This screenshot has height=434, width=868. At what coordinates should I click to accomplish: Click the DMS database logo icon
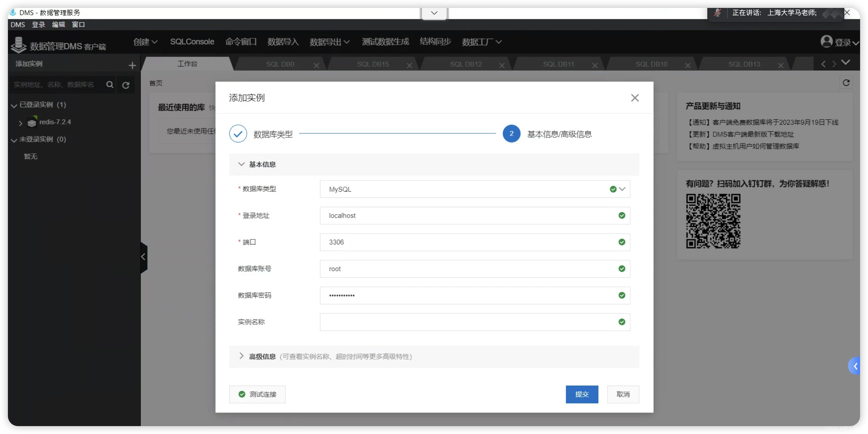coord(19,45)
